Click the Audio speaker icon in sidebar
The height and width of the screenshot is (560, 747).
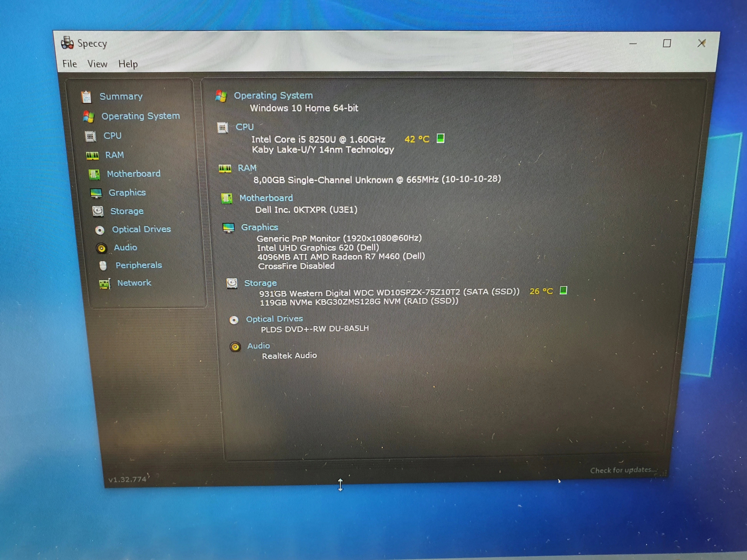coord(101,248)
